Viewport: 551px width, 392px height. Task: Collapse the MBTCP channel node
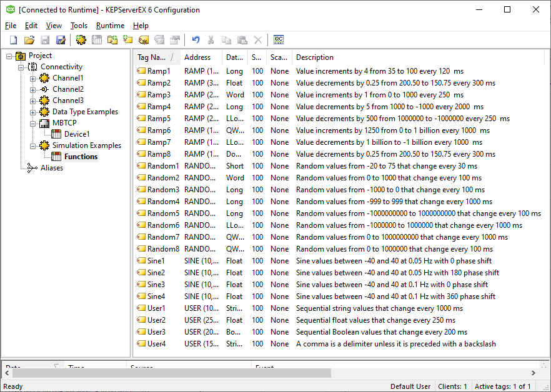[32, 124]
